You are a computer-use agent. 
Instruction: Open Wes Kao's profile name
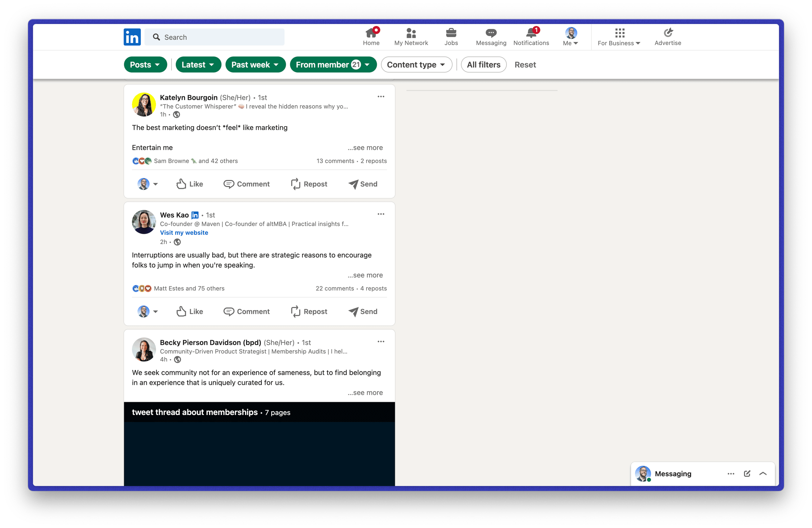[174, 215]
